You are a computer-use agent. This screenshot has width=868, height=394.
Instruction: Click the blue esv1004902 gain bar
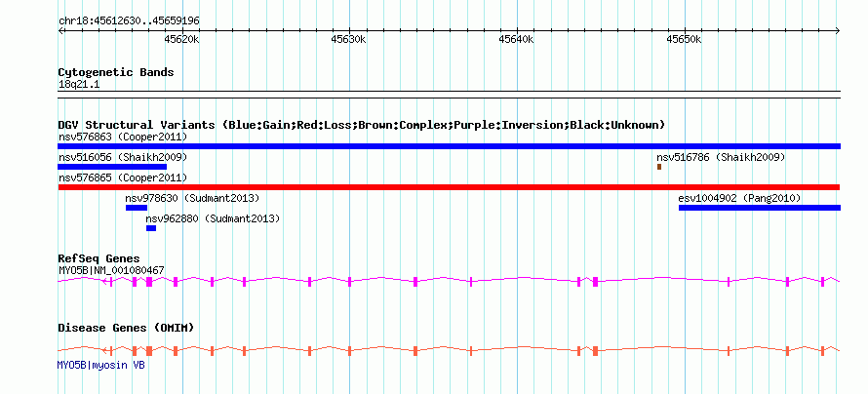click(x=760, y=208)
